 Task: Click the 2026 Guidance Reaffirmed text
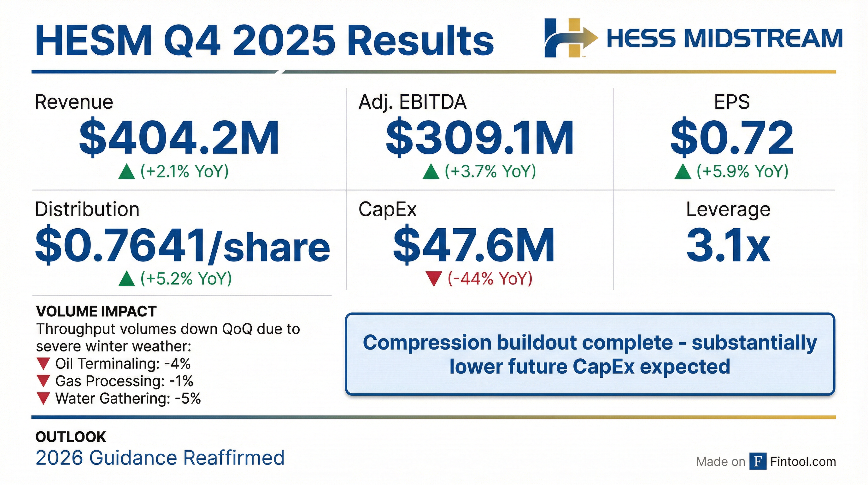(x=160, y=458)
